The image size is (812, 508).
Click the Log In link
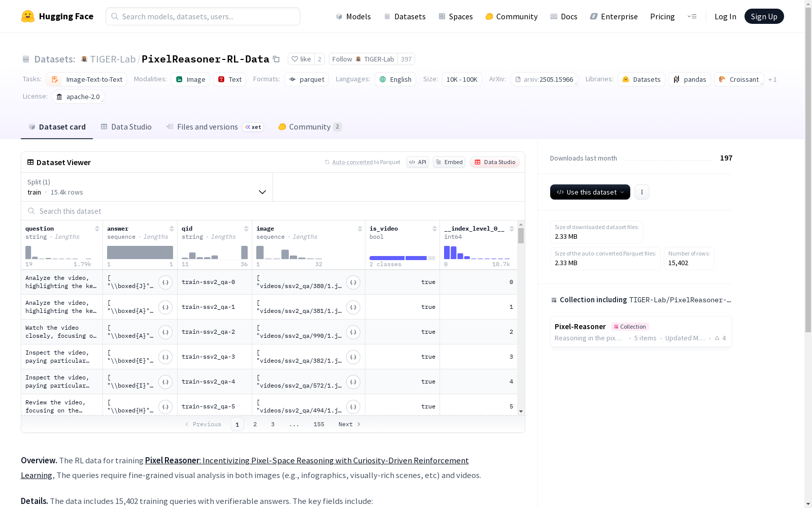(725, 16)
